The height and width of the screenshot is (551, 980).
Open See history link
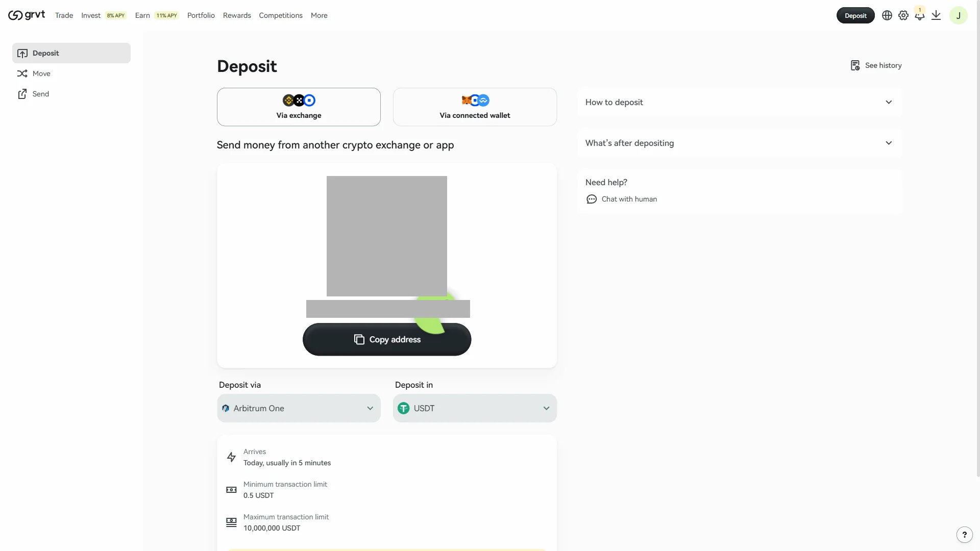click(x=876, y=65)
